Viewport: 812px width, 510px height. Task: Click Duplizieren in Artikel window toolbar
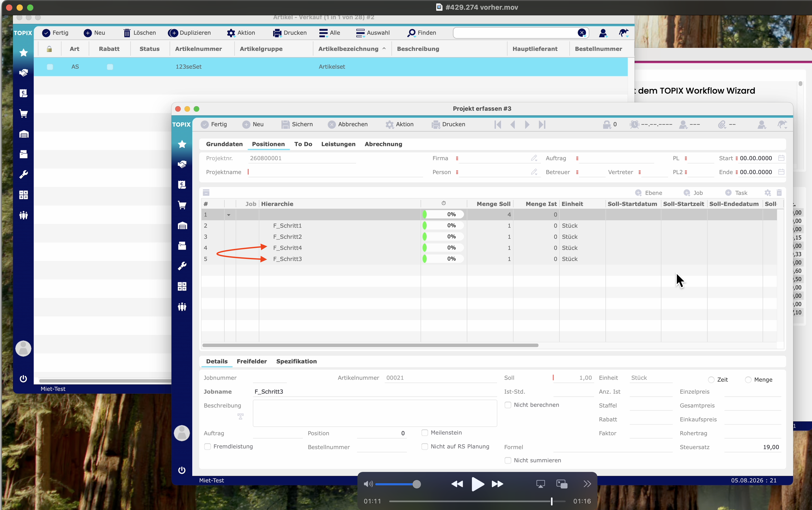(x=190, y=33)
